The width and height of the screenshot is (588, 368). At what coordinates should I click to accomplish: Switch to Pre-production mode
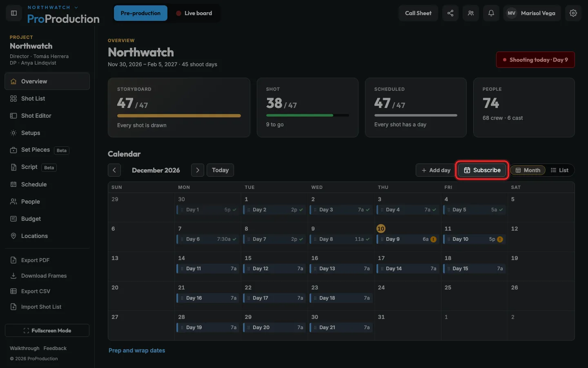(140, 13)
